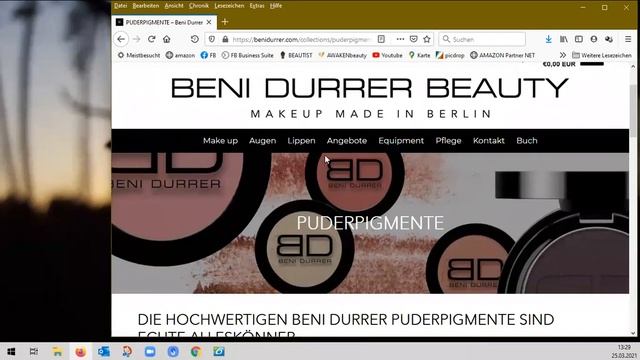Open the downloads panel

click(549, 39)
